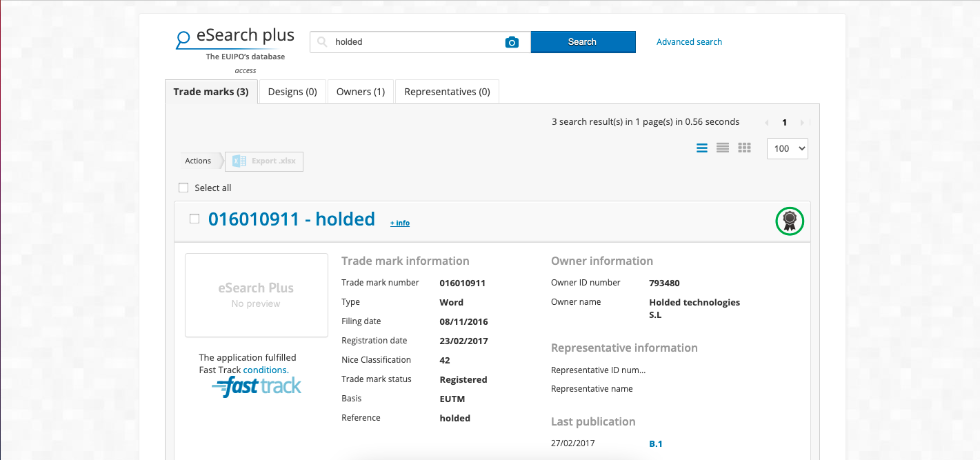Open the Owners (1) tab
Image resolution: width=980 pixels, height=460 pixels.
[359, 91]
